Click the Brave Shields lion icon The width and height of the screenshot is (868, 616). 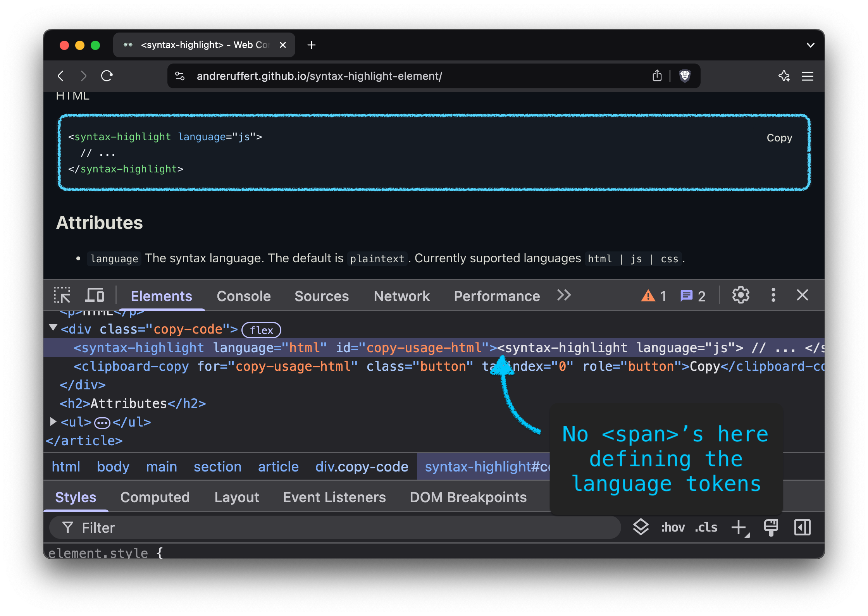tap(685, 76)
